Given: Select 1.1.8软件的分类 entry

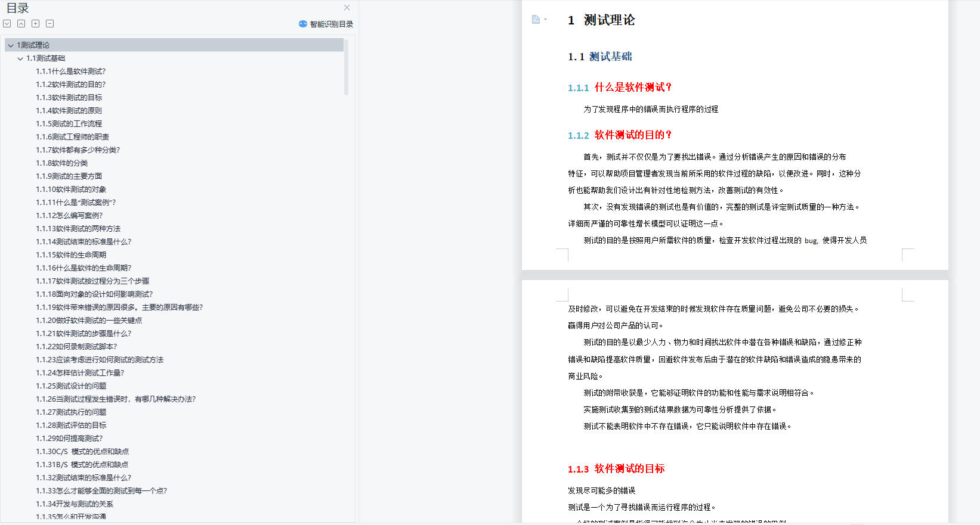Looking at the screenshot, I should point(62,163).
